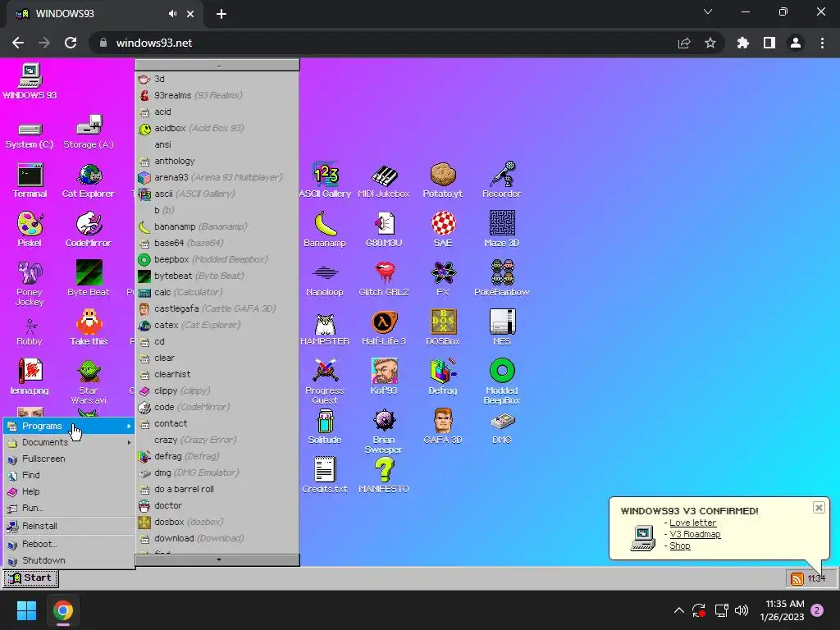The height and width of the screenshot is (630, 840).
Task: Choose Find in the Start menu
Action: [x=69, y=475]
